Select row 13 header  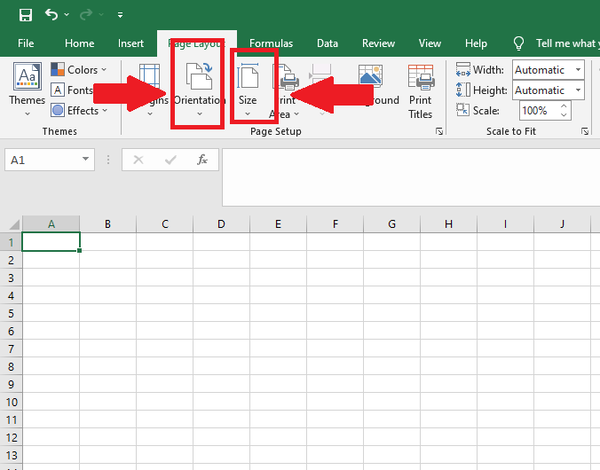[11, 455]
